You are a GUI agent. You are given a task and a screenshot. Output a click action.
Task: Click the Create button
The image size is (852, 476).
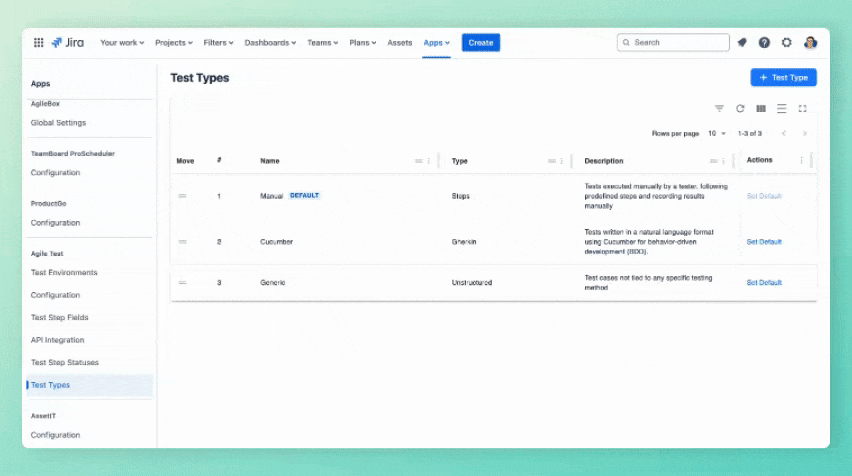coord(480,43)
